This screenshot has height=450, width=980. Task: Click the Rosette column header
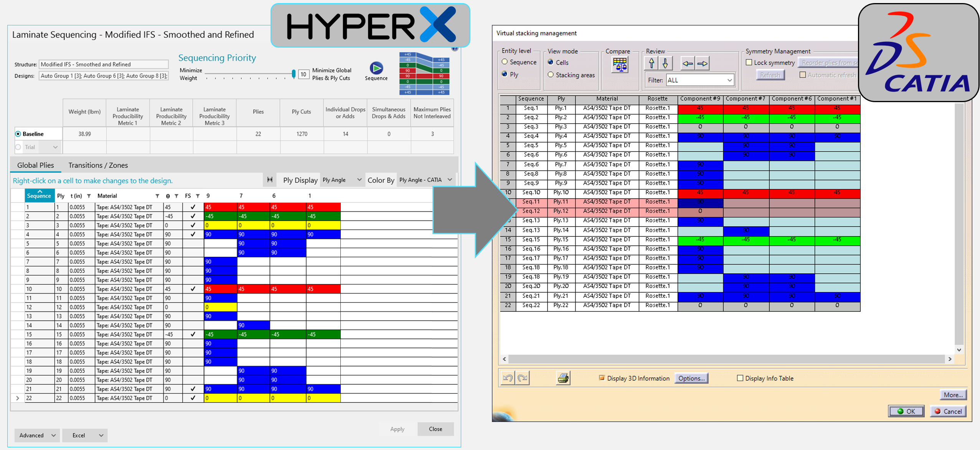658,99
